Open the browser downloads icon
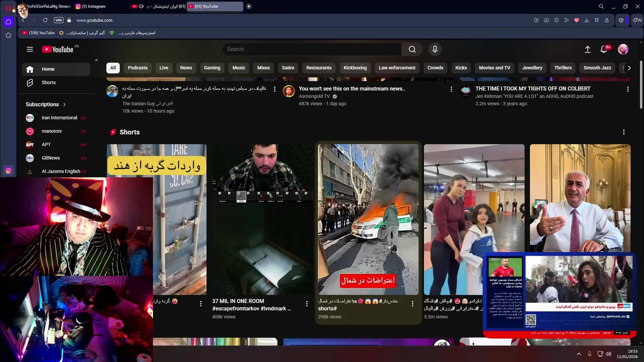Viewport: 644px width, 362px height. [587, 20]
